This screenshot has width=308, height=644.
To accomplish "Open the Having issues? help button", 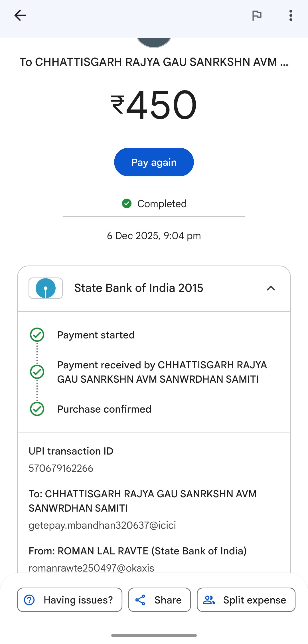I will click(70, 600).
